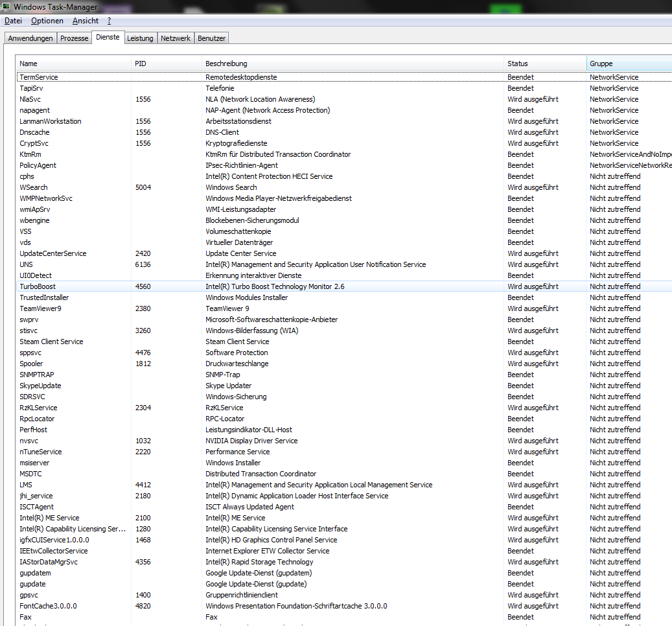Select the FontCache3.0.0.0 service
Viewport: 672px width, 626px height.
(344, 607)
